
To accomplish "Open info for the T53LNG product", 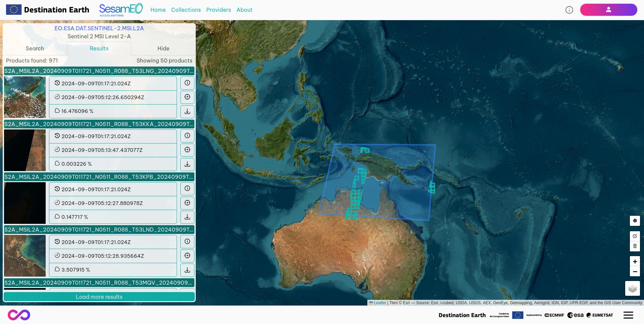I will click(187, 83).
